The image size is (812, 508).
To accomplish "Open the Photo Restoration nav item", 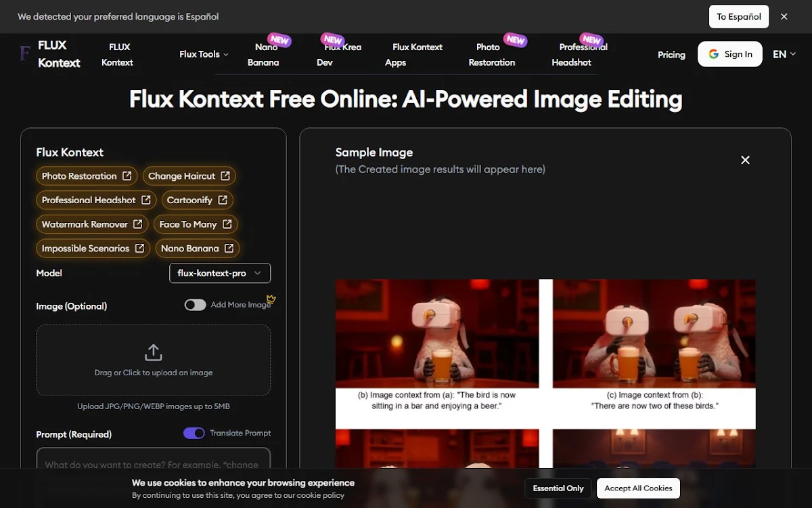I will [x=492, y=54].
